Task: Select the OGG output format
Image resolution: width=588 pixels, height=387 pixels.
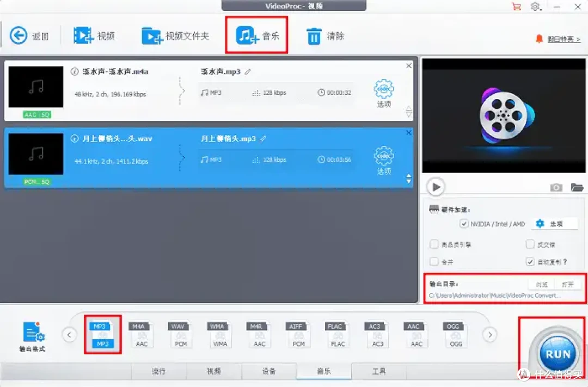Action: (x=456, y=335)
